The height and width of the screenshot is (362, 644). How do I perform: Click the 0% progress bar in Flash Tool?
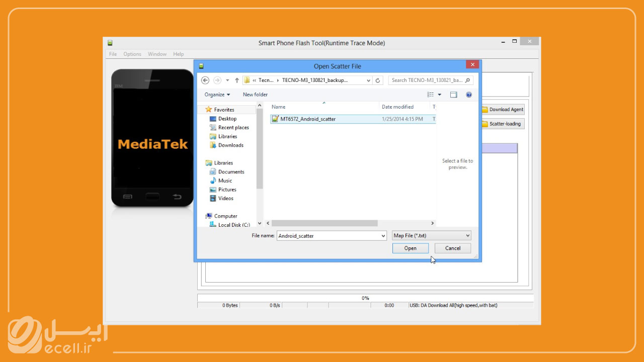click(365, 298)
